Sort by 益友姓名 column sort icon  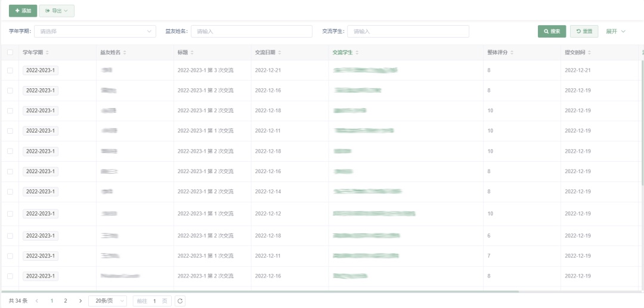[125, 53]
